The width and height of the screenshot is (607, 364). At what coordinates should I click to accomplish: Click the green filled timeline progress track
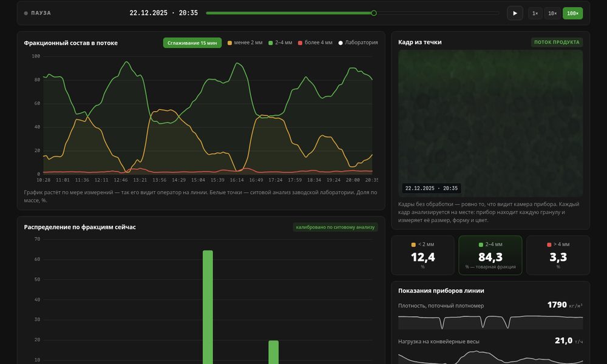coord(290,13)
